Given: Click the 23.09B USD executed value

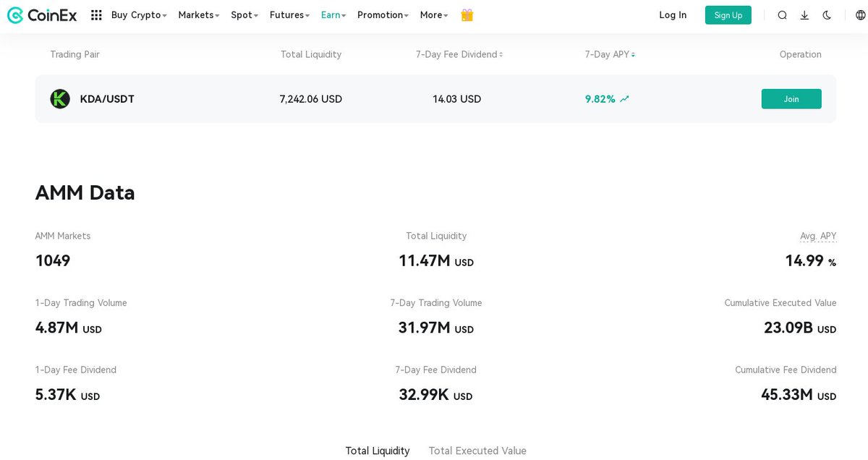Looking at the screenshot, I should (x=800, y=328).
